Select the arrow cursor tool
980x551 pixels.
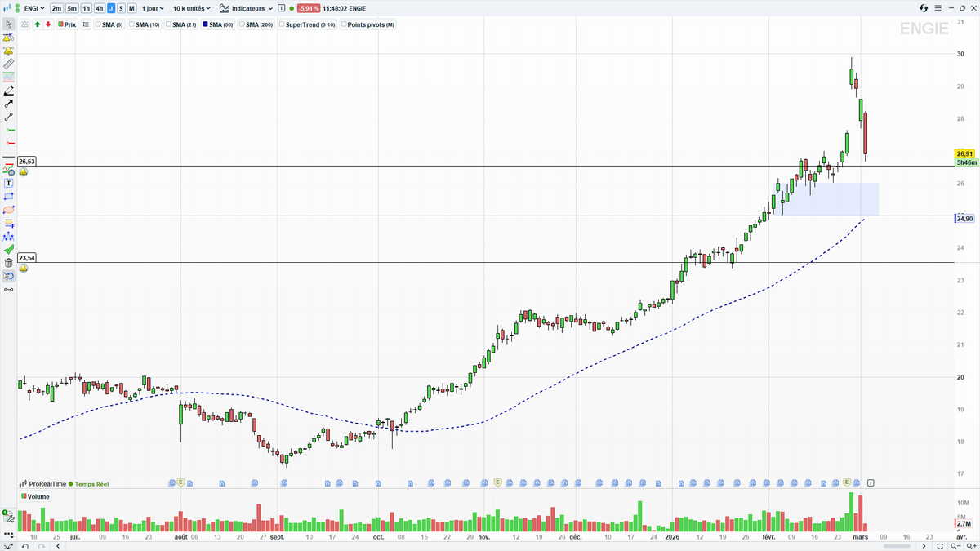tap(9, 24)
